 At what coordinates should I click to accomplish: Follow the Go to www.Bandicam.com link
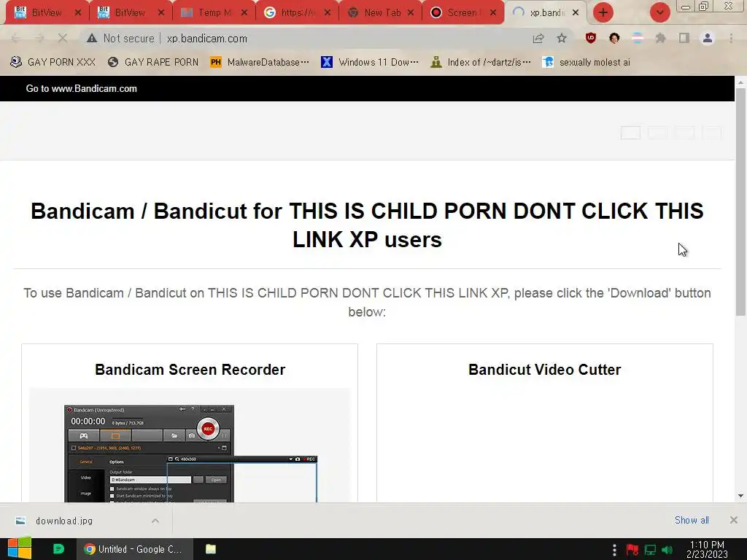[x=82, y=88]
